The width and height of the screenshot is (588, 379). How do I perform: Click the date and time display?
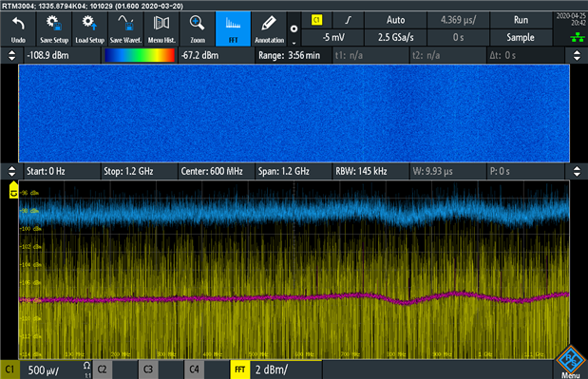pos(571,19)
